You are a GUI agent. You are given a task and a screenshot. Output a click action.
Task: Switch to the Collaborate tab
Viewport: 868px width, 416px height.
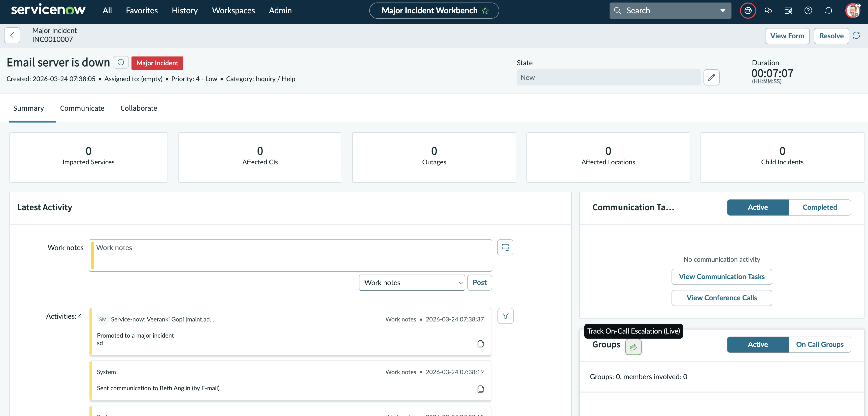(139, 108)
